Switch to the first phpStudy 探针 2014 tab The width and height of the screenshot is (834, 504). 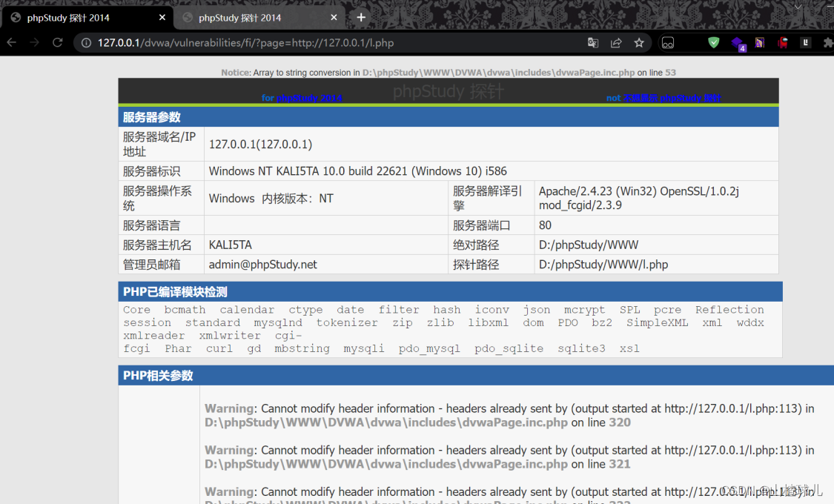point(87,18)
